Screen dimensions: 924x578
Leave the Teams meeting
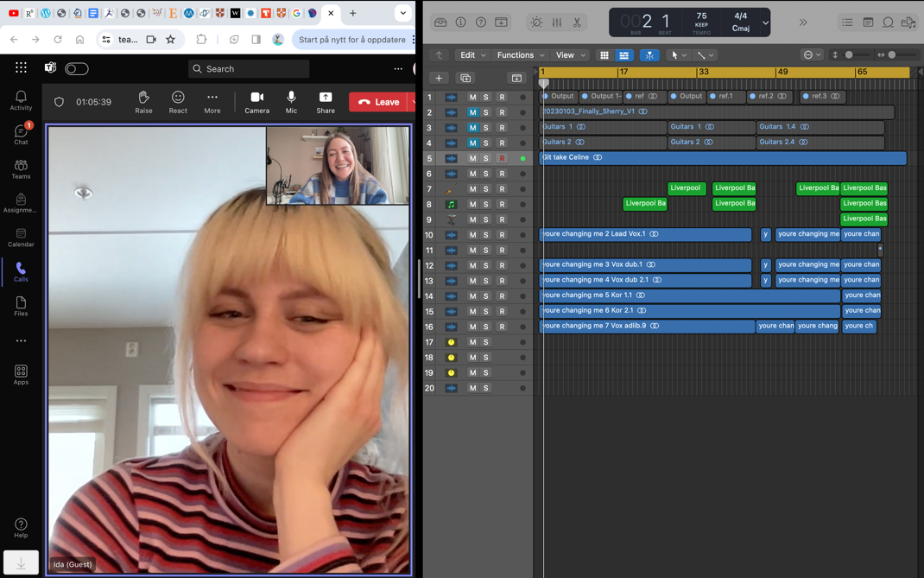(x=379, y=102)
